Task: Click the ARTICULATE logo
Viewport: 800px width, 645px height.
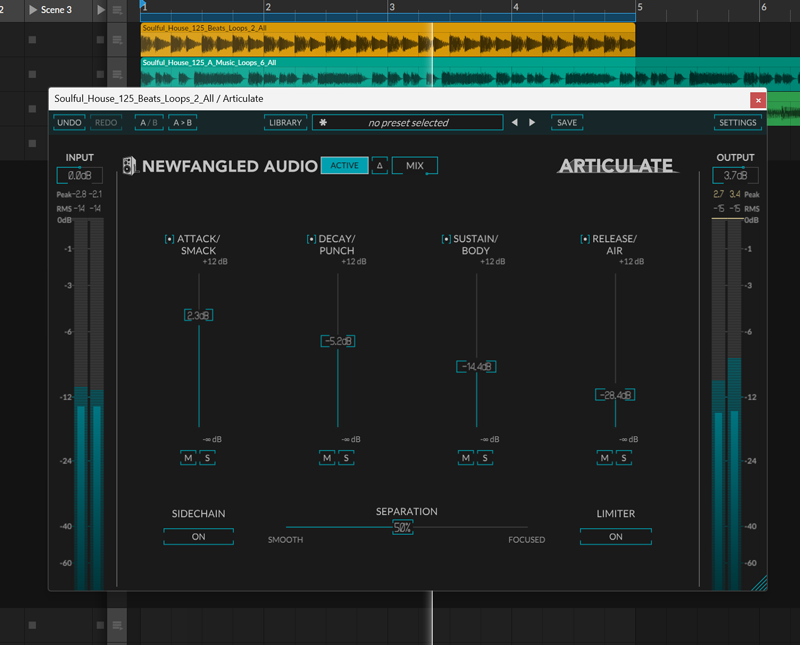Action: [x=617, y=165]
